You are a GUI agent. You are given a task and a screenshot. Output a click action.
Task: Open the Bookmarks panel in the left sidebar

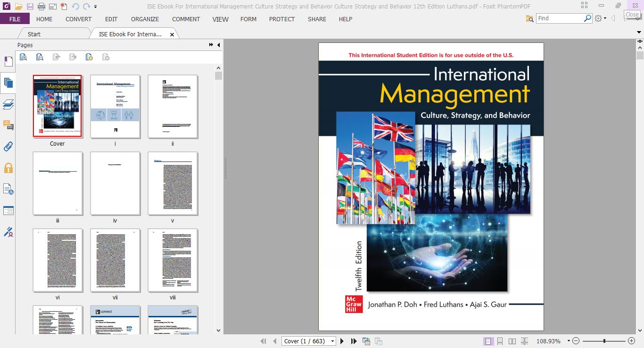coord(8,61)
